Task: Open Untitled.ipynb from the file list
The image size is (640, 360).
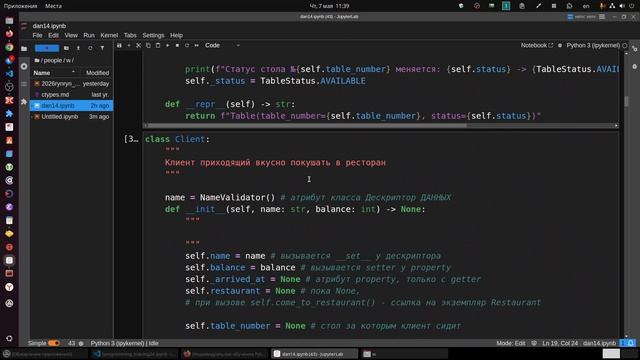Action: 60,117
